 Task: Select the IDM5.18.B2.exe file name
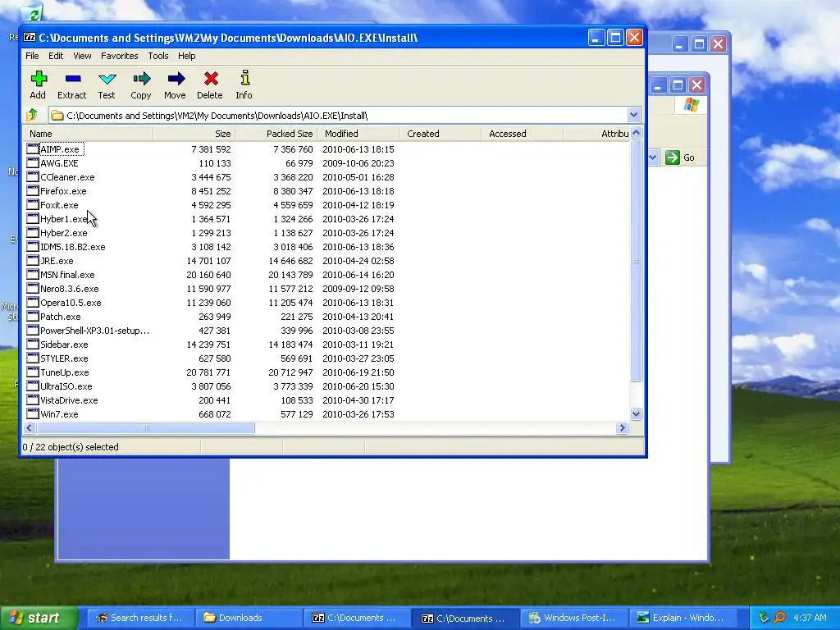(73, 247)
